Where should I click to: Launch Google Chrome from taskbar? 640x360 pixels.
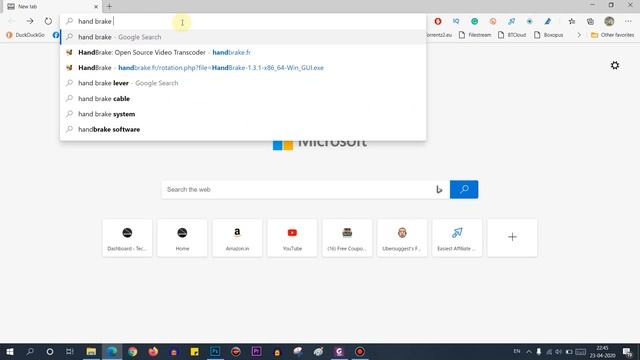(133, 351)
